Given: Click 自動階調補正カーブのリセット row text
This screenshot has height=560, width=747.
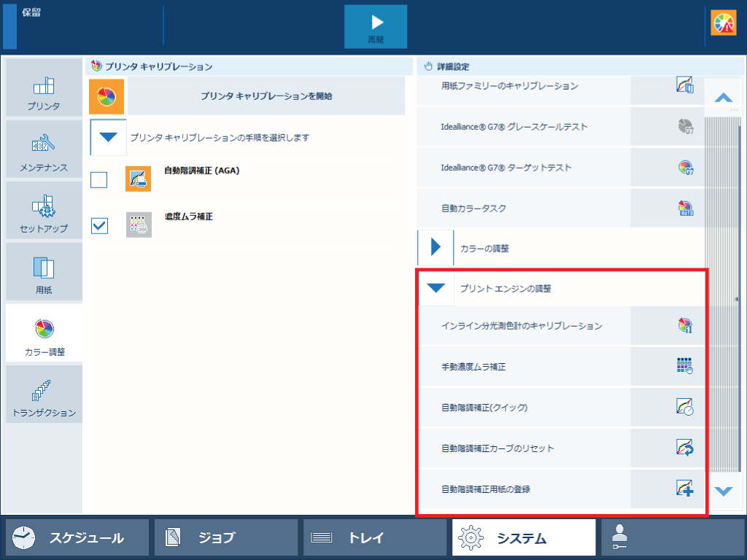Looking at the screenshot, I should pyautogui.click(x=498, y=448).
